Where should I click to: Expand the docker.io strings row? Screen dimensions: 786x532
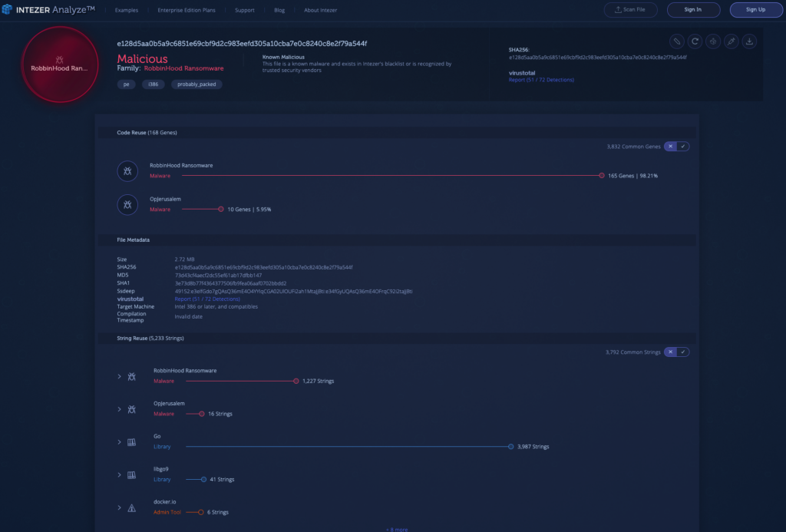click(x=119, y=507)
